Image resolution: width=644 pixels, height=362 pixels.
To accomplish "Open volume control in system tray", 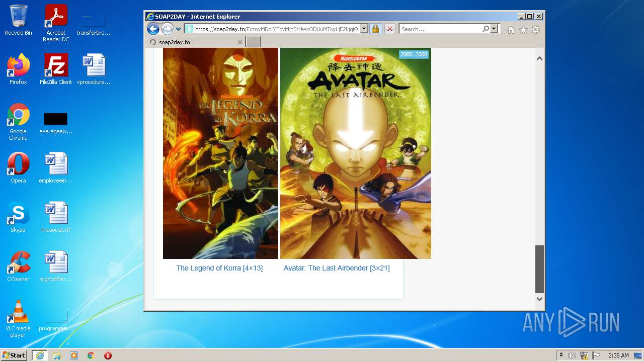I will (572, 355).
